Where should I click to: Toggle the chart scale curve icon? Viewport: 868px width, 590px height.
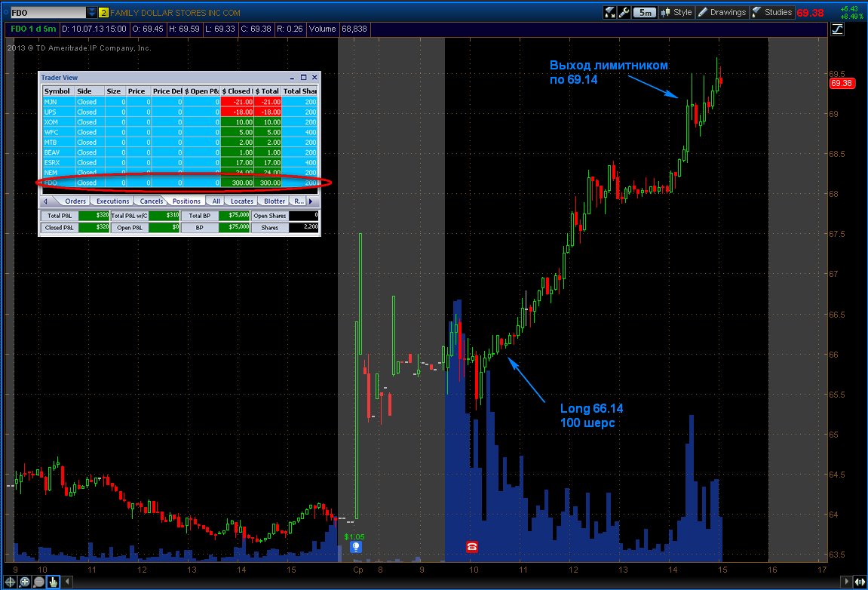[838, 29]
